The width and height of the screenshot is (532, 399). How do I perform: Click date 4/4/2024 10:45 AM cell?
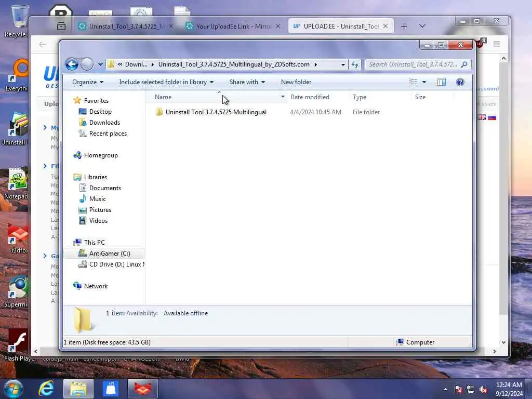point(315,112)
